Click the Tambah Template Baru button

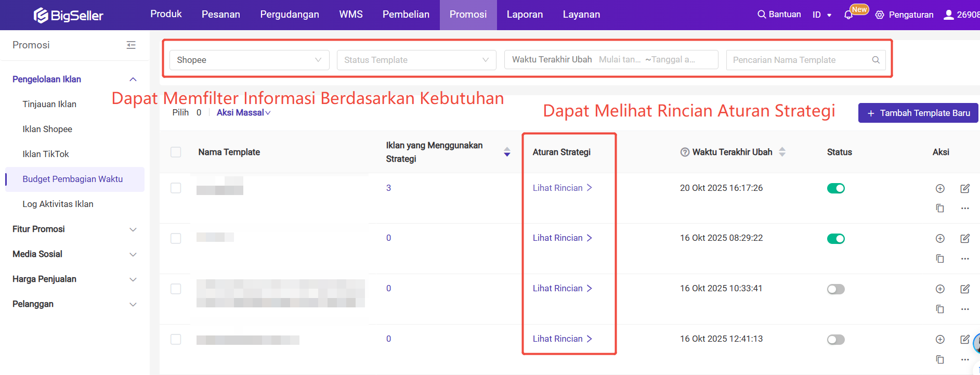click(x=918, y=113)
